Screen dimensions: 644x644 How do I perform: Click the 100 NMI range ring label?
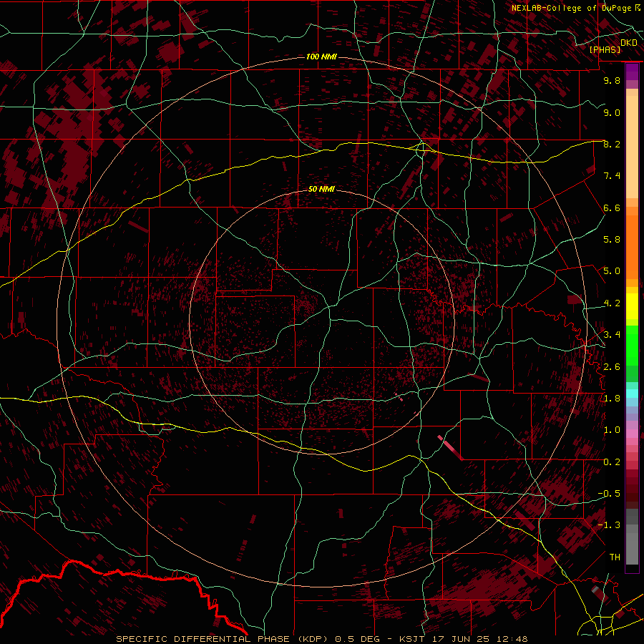coord(321,57)
